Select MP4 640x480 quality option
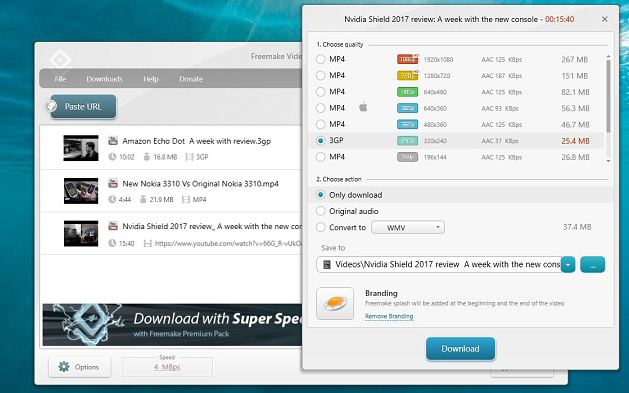The width and height of the screenshot is (629, 393). [321, 92]
